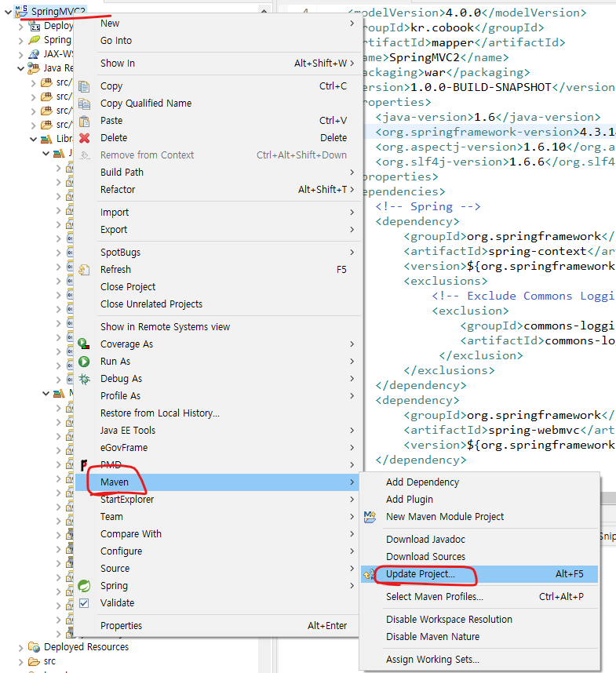Screen dimensions: 616x673
Task: Open the SpotBugs submenu
Action: [x=217, y=253]
